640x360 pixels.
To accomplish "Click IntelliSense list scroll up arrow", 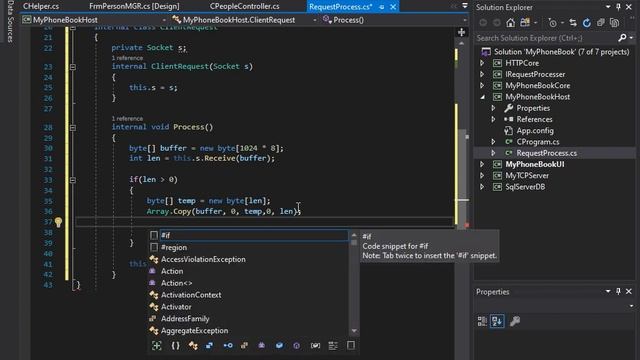I will [354, 235].
